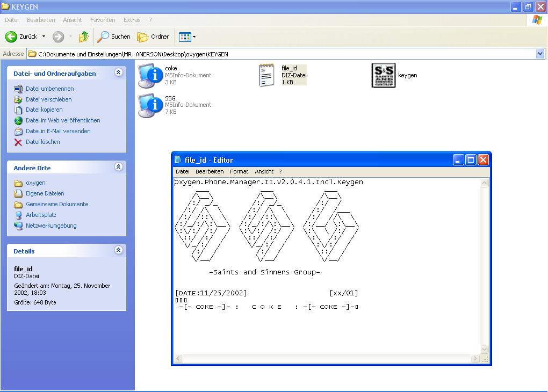
Task: Collapse the Details panel
Action: (118, 251)
